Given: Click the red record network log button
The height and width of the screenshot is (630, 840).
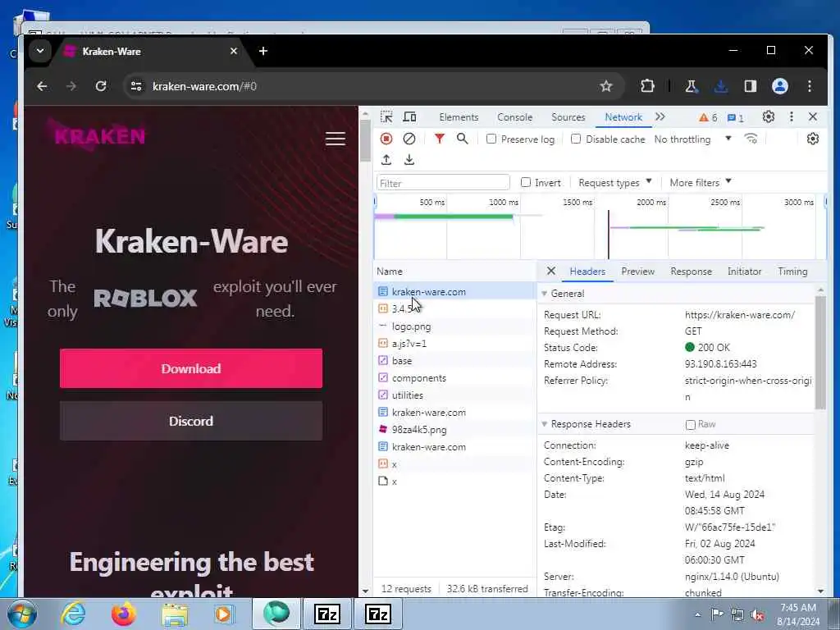Looking at the screenshot, I should coord(386,139).
